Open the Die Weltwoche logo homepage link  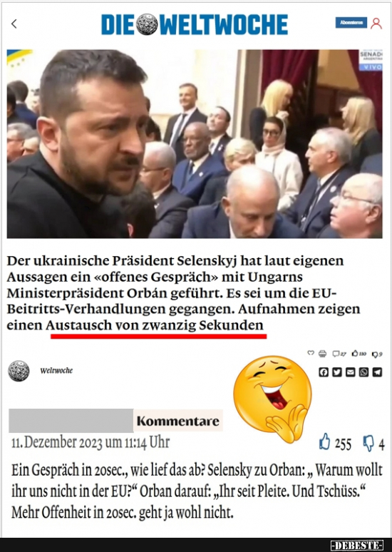pyautogui.click(x=195, y=24)
